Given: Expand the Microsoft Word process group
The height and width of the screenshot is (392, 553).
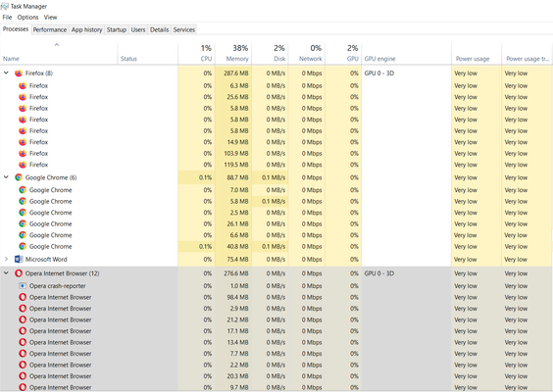Looking at the screenshot, I should tap(6, 259).
